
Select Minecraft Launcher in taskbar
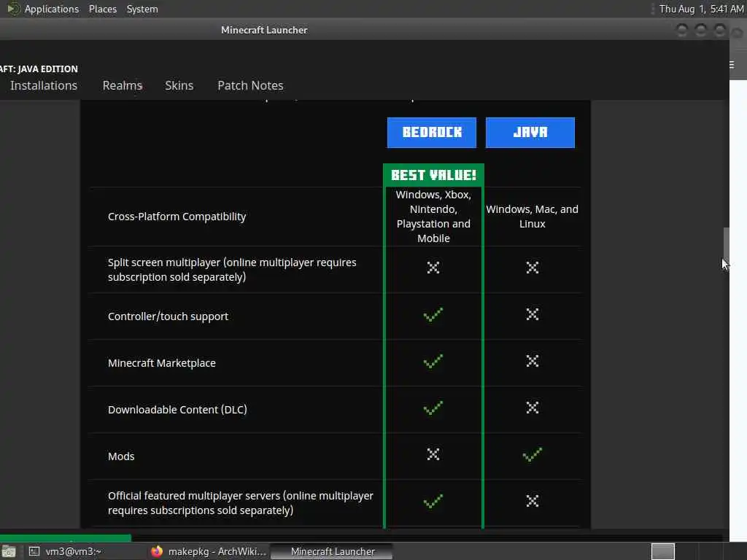point(333,551)
